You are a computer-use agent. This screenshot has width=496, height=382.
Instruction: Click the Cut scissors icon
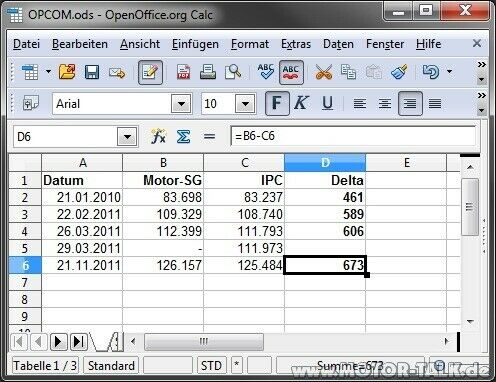(323, 72)
